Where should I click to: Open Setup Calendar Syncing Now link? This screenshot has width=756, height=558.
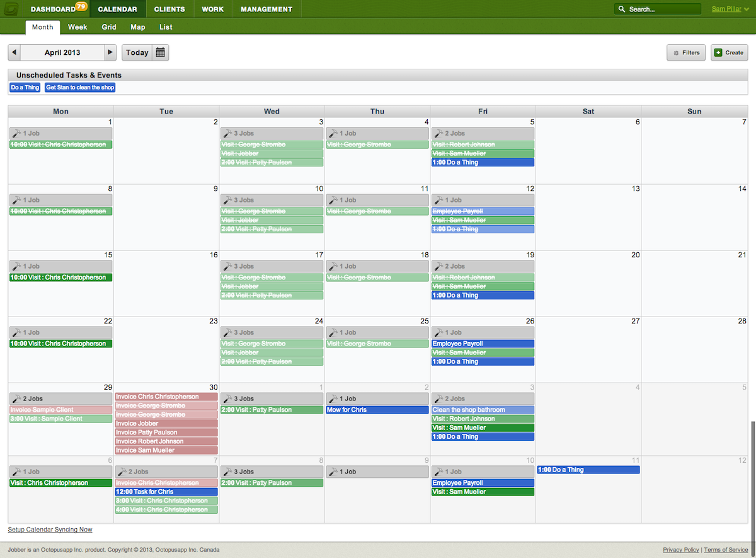pyautogui.click(x=49, y=530)
